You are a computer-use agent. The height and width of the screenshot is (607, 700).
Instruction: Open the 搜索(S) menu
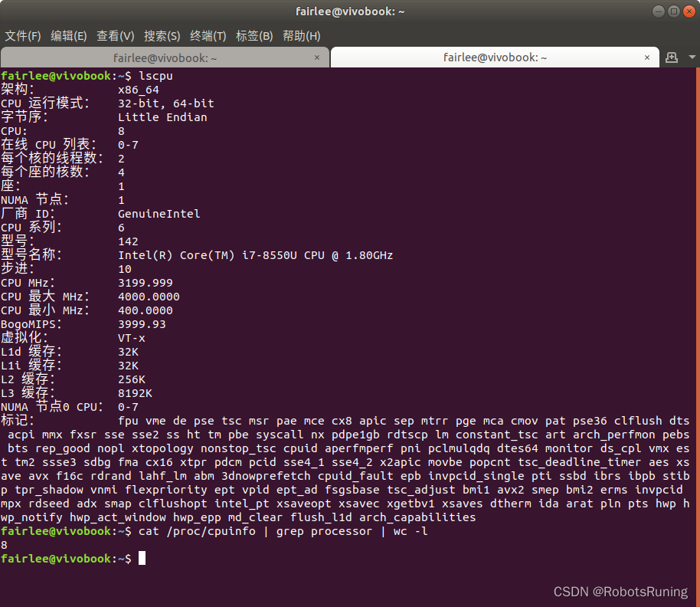coord(162,36)
